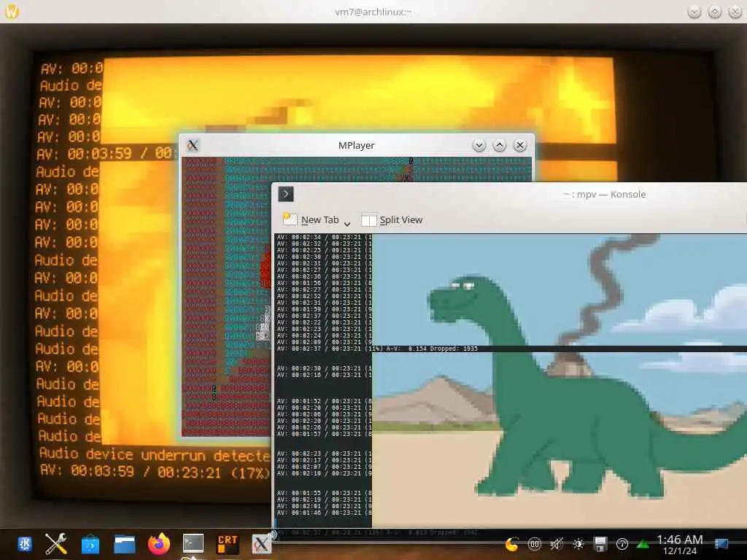Click the muted volume tray icon

coord(557,544)
